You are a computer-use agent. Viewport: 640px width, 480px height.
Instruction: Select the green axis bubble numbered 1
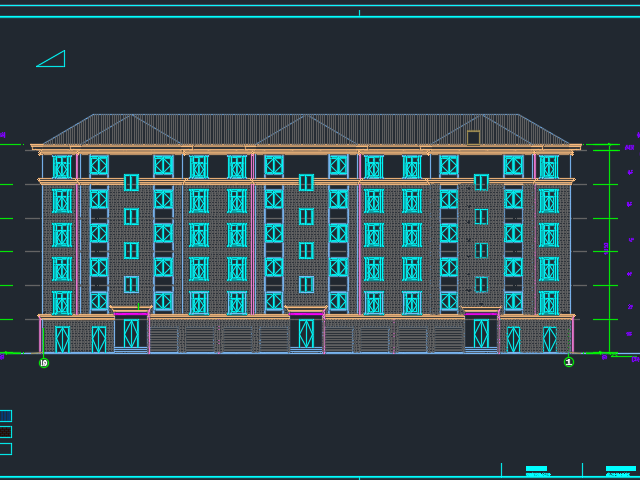tap(569, 361)
